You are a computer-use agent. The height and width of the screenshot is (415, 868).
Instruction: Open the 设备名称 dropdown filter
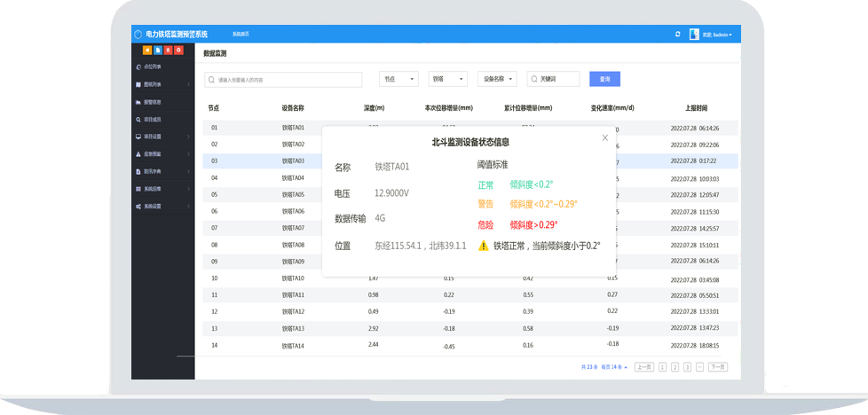[497, 79]
